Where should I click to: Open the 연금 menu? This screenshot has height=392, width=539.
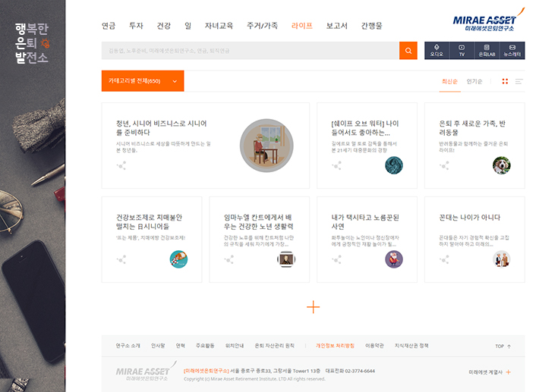pyautogui.click(x=109, y=26)
